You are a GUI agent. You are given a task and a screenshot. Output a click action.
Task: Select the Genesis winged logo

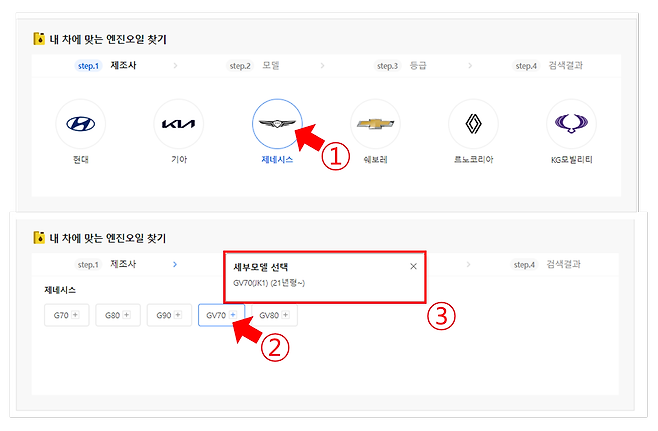click(x=277, y=124)
